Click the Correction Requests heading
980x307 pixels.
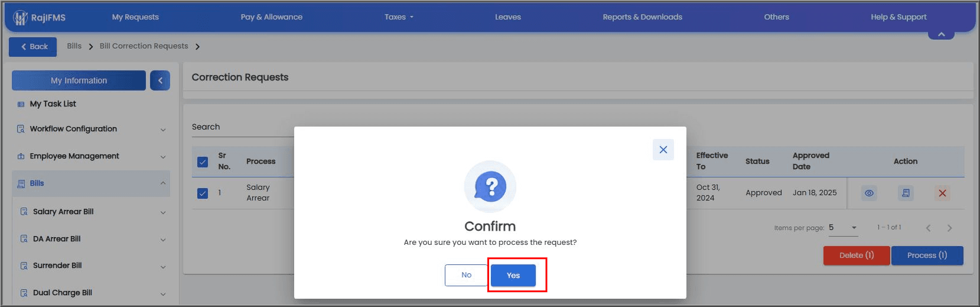click(240, 77)
